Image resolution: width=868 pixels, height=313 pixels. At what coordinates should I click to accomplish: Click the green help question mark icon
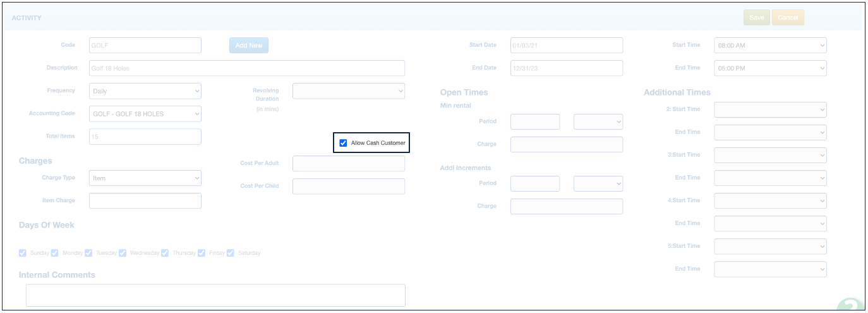pos(850,305)
